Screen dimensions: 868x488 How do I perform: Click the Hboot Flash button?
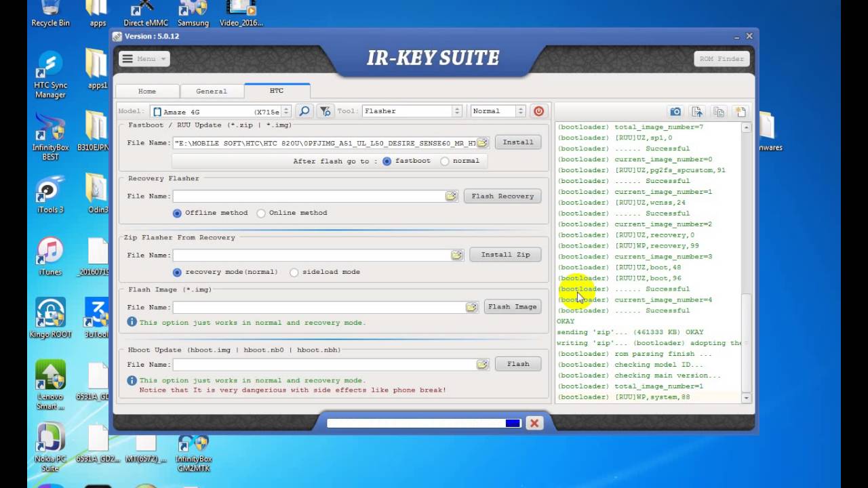(518, 364)
